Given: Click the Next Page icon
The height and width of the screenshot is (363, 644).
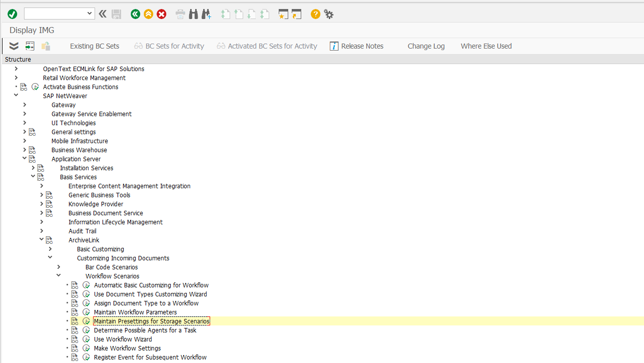Looking at the screenshot, I should pos(252,14).
